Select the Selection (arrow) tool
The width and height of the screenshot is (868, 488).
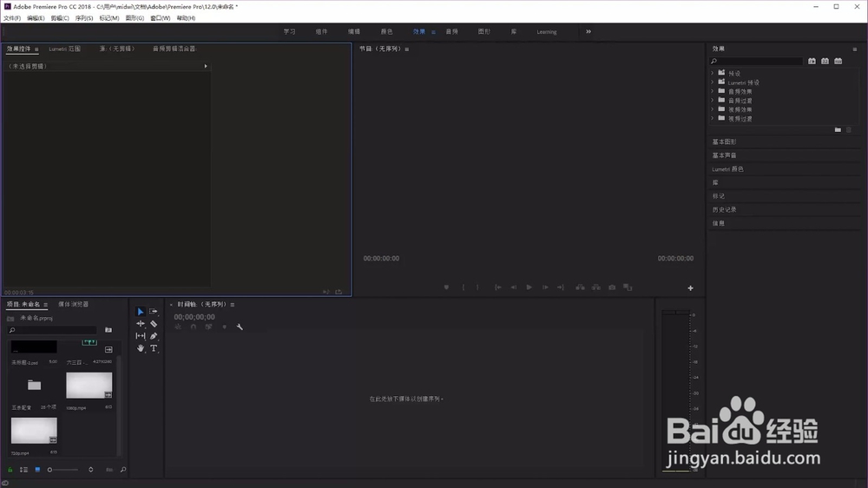click(x=140, y=312)
